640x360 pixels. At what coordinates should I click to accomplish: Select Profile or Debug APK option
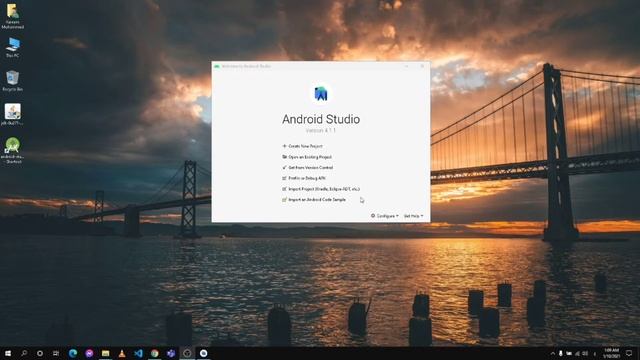coord(304,178)
